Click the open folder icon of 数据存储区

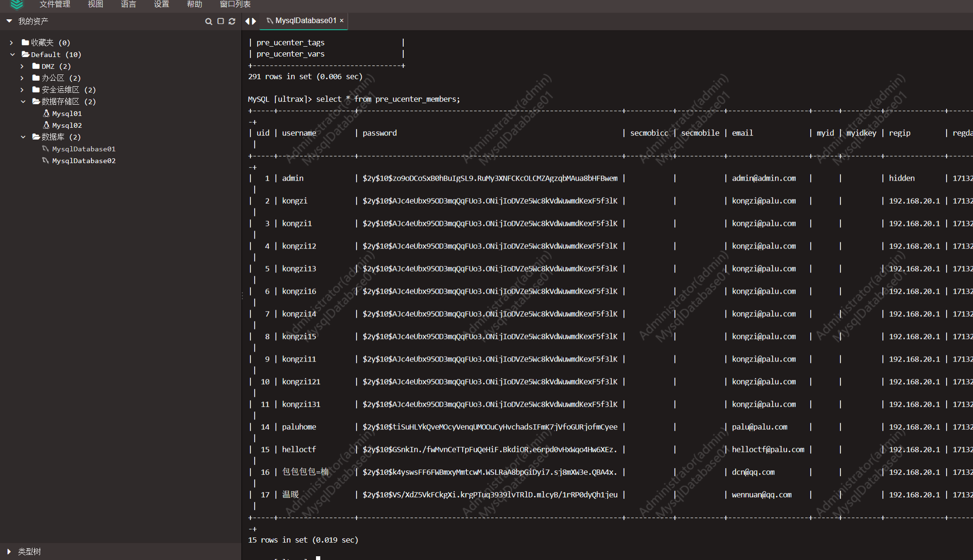36,101
